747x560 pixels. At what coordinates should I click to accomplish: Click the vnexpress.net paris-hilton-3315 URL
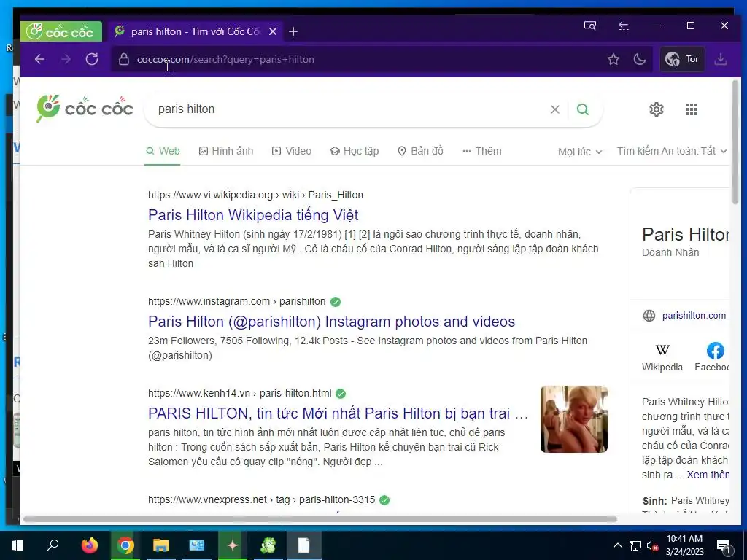click(x=262, y=499)
